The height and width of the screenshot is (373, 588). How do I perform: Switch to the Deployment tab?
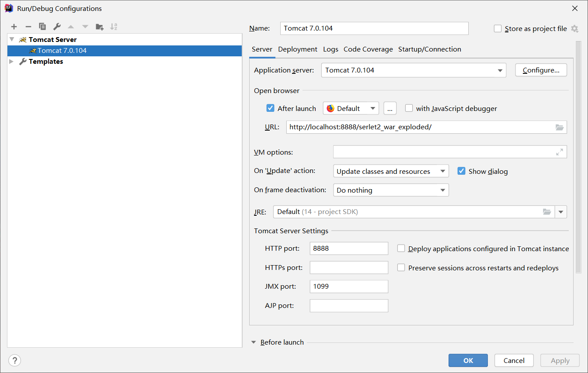[x=298, y=49]
